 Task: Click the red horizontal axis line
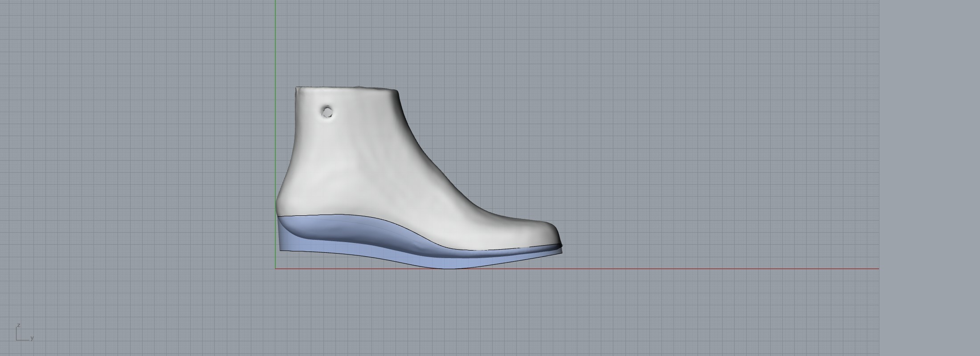pyautogui.click(x=668, y=269)
